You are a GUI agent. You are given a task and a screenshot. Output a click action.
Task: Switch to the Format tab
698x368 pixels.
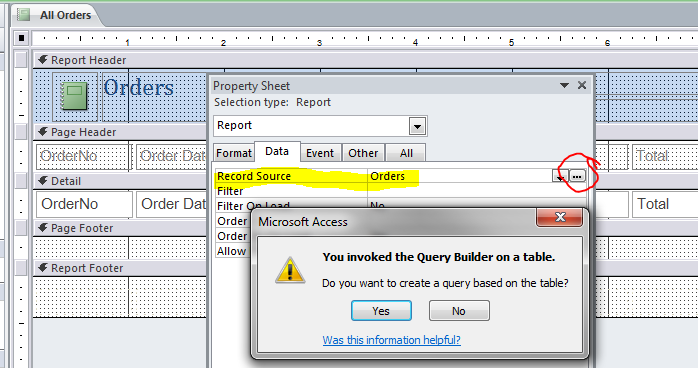click(234, 153)
